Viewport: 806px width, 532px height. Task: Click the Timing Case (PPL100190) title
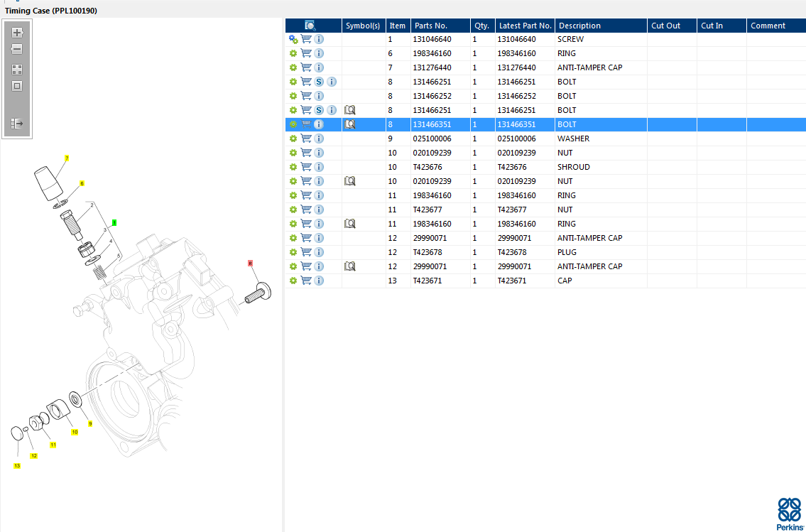tap(51, 10)
